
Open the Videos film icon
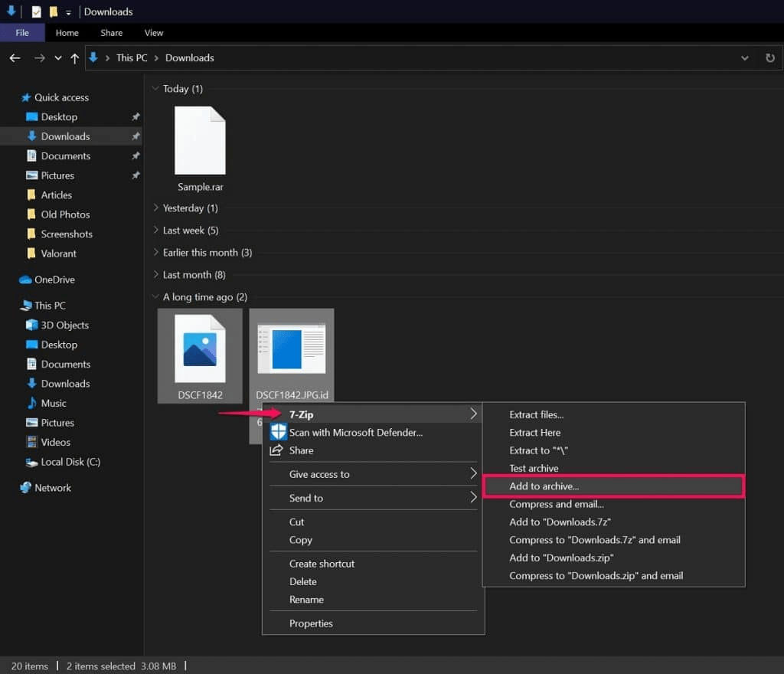32,442
